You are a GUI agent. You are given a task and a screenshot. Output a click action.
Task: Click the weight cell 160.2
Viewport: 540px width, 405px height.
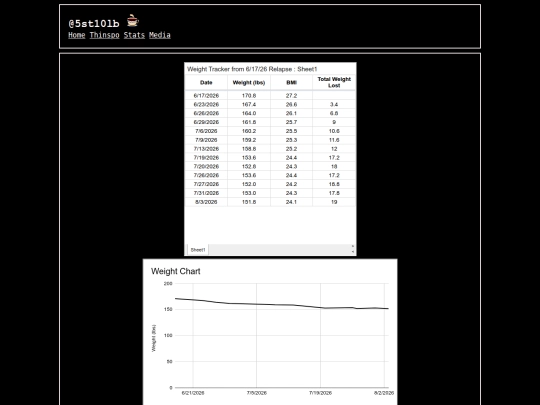click(249, 131)
